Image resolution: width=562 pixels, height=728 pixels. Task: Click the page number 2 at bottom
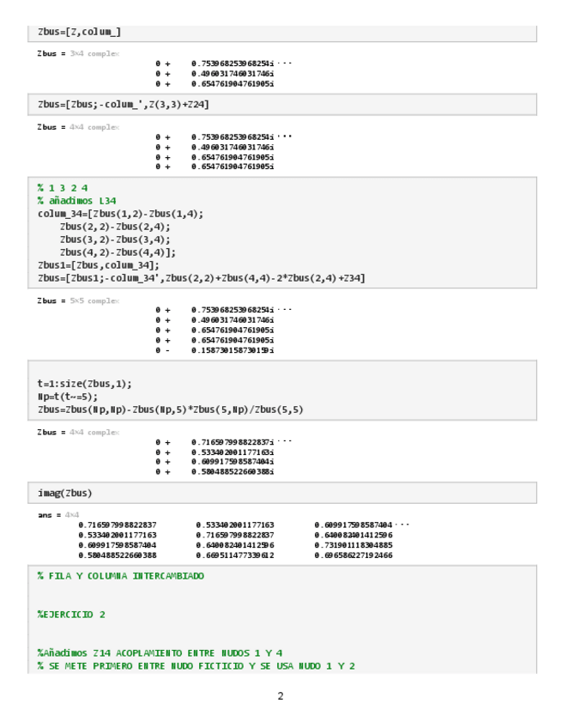click(281, 695)
